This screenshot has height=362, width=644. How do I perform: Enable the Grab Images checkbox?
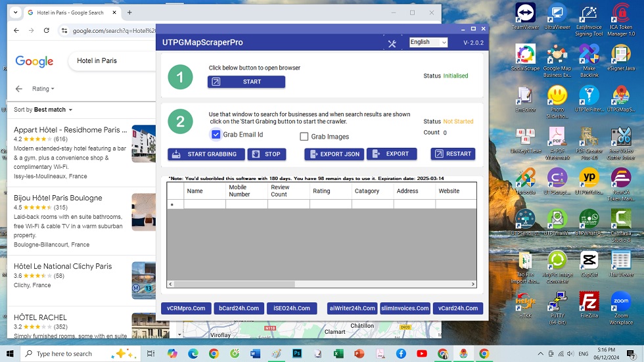304,137
